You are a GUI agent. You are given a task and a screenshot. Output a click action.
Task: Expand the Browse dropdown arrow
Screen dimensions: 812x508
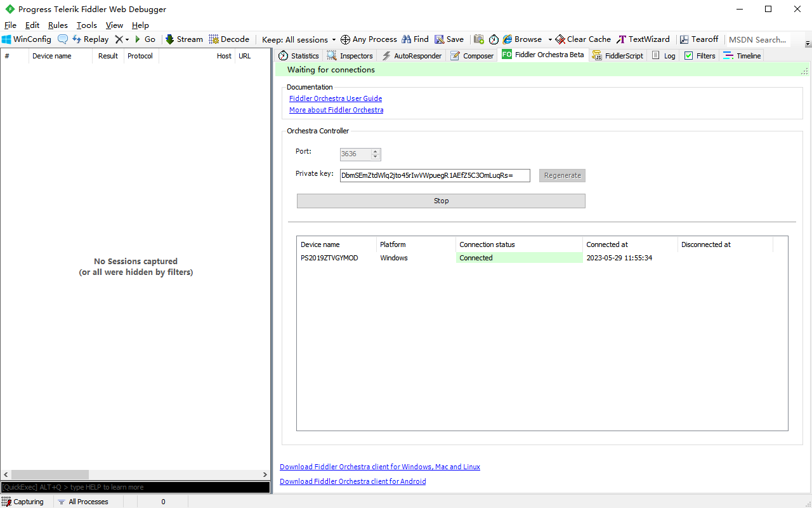[550, 39]
